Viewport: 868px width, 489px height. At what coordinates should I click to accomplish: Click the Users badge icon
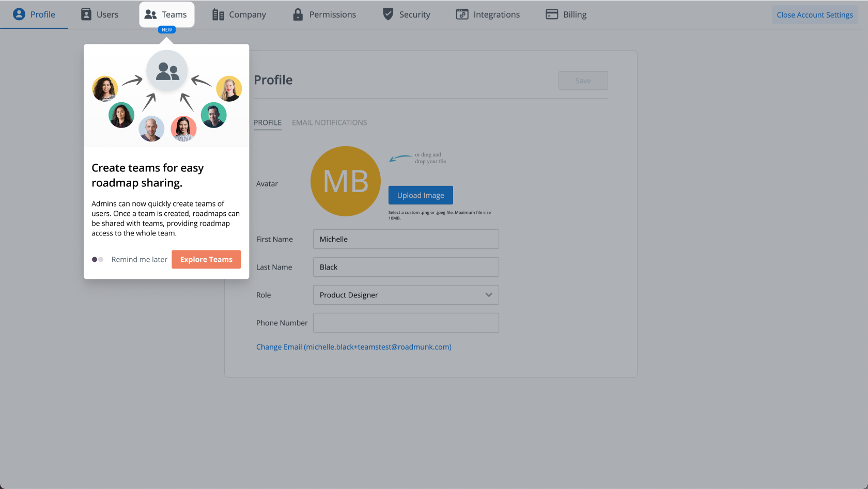[86, 14]
